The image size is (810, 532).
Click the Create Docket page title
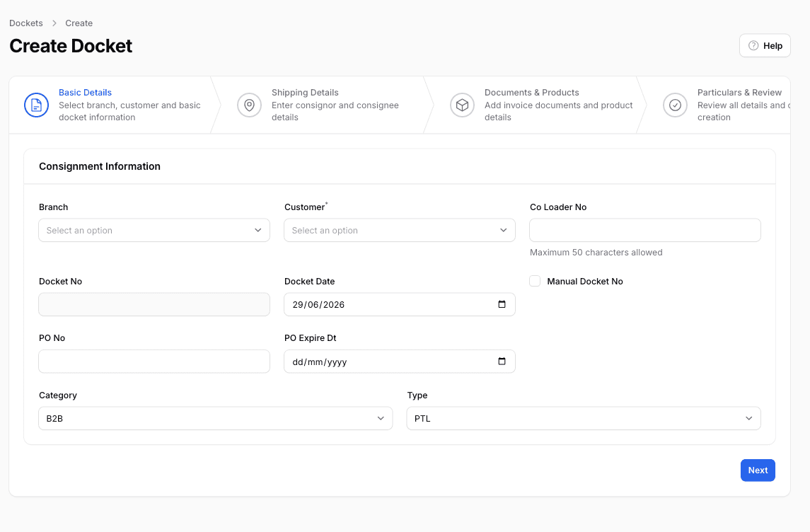coord(71,46)
